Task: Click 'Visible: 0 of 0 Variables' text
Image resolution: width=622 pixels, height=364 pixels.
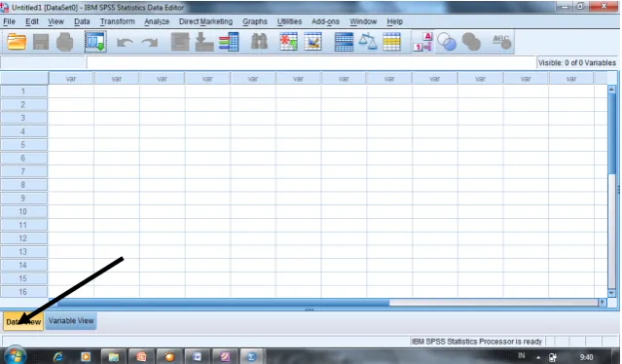Action: click(x=577, y=62)
